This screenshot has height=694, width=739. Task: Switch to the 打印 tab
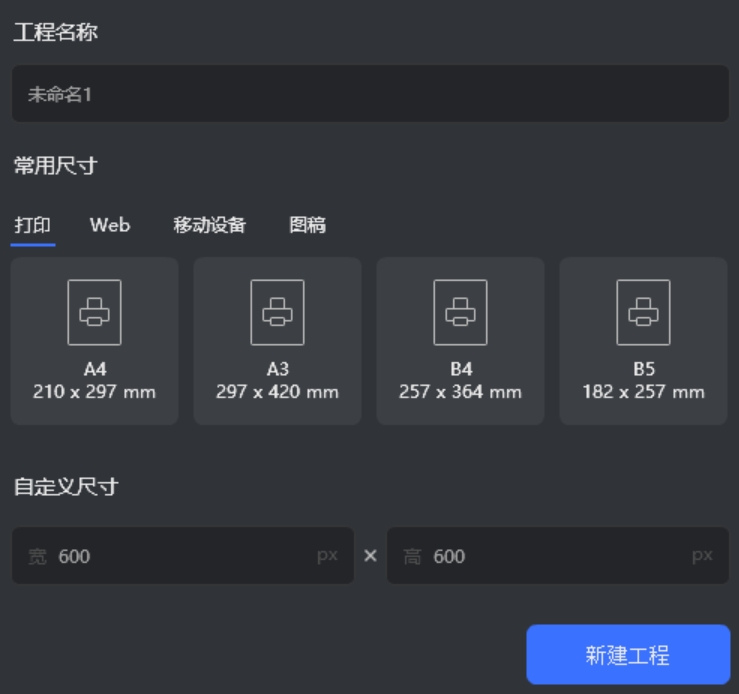[x=33, y=225]
